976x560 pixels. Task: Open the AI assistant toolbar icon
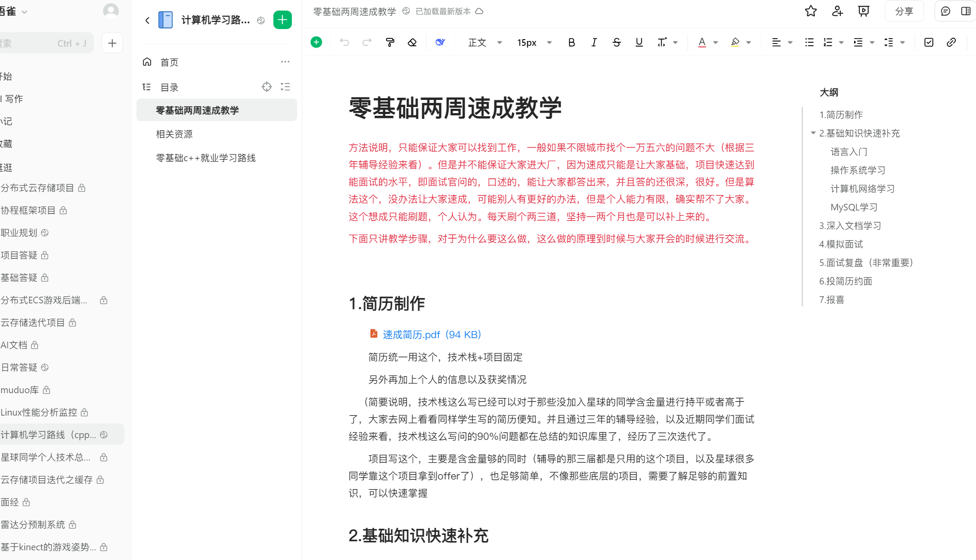pos(440,42)
